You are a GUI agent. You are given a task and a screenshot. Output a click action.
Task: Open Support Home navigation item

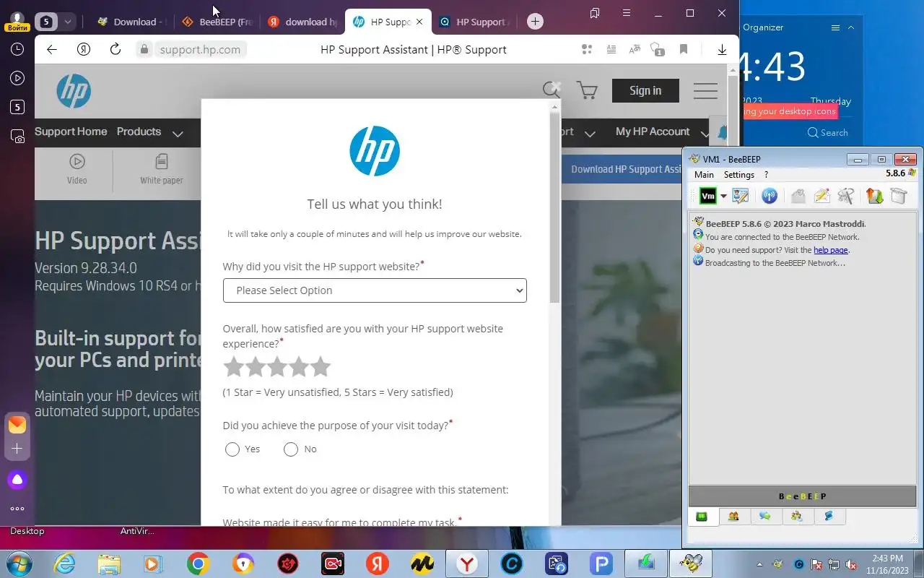click(71, 131)
